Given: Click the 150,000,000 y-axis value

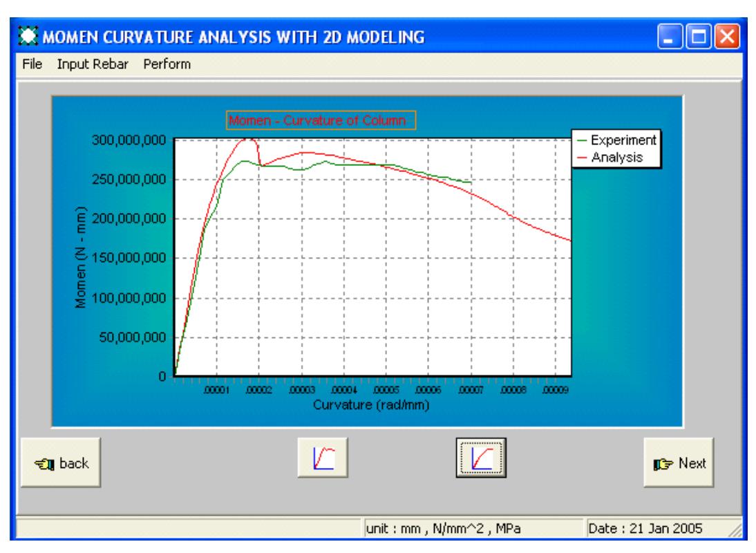Looking at the screenshot, I should [129, 258].
